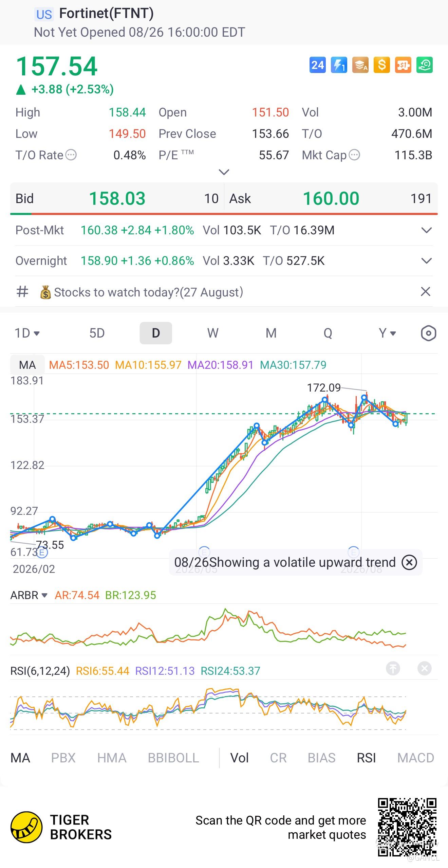Dismiss the volatile upward trend tip
The image size is (448, 868).
pos(409,562)
